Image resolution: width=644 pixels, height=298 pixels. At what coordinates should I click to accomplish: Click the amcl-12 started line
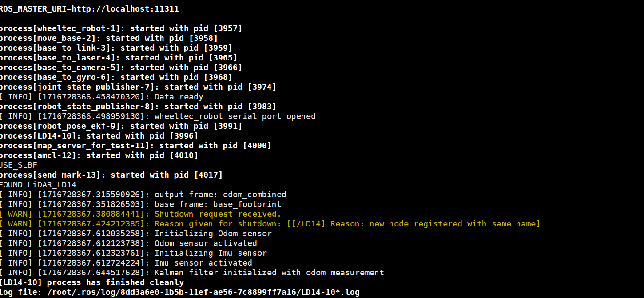(99, 155)
